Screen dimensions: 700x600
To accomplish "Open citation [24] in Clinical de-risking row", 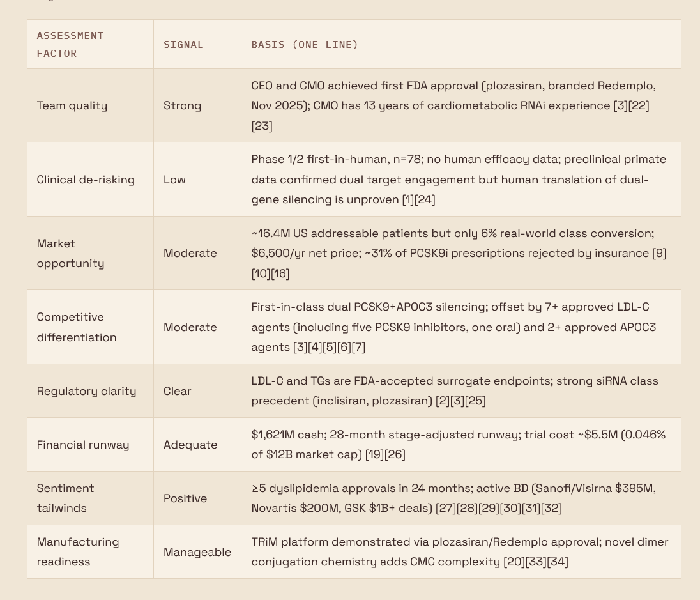I will (425, 199).
